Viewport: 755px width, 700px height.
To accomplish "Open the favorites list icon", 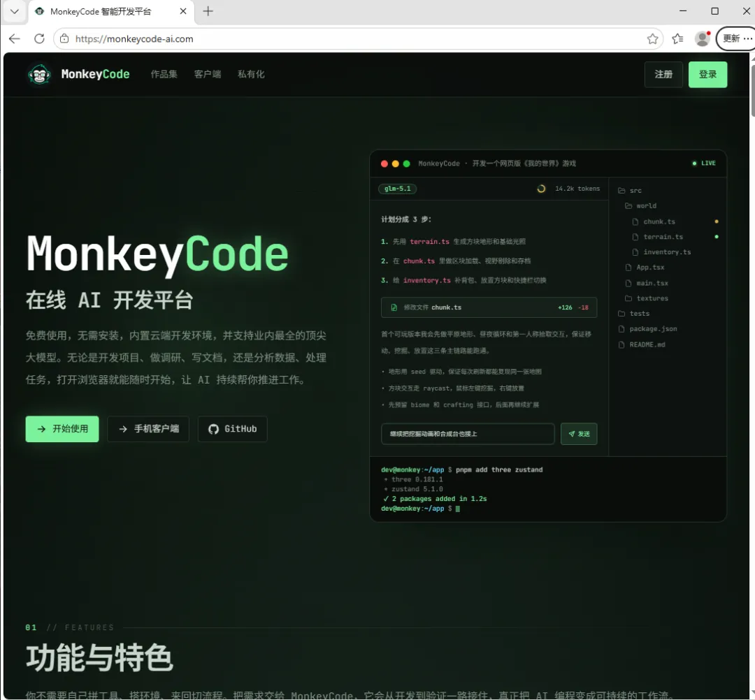I will pos(677,38).
